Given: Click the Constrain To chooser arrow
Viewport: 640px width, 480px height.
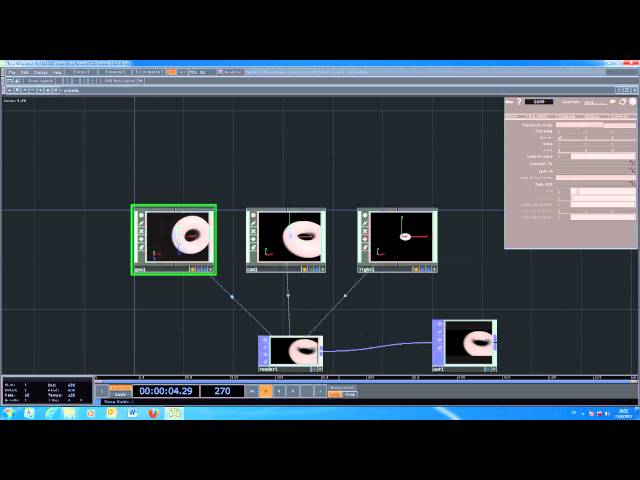Looking at the screenshot, I should [633, 164].
